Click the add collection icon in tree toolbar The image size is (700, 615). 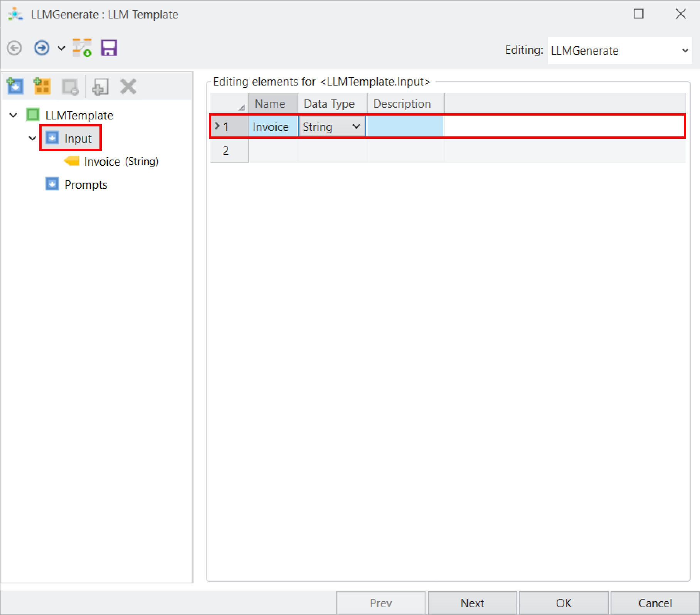(x=42, y=86)
